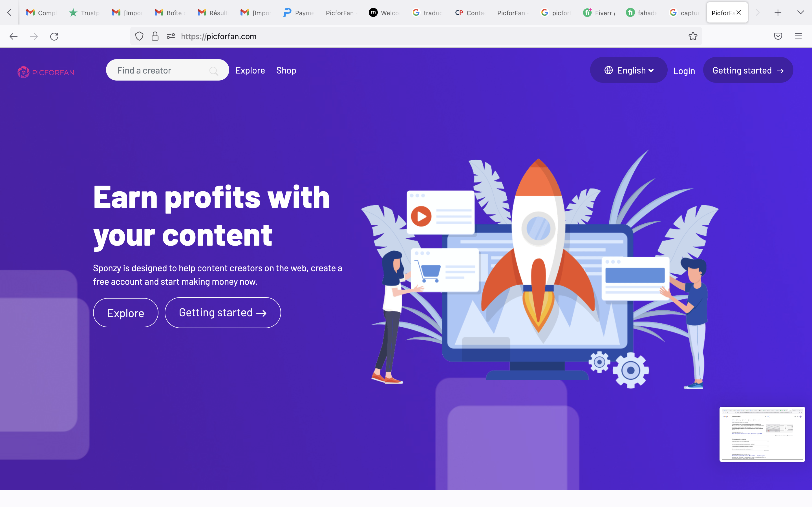Expand the English language dropdown

pos(628,70)
